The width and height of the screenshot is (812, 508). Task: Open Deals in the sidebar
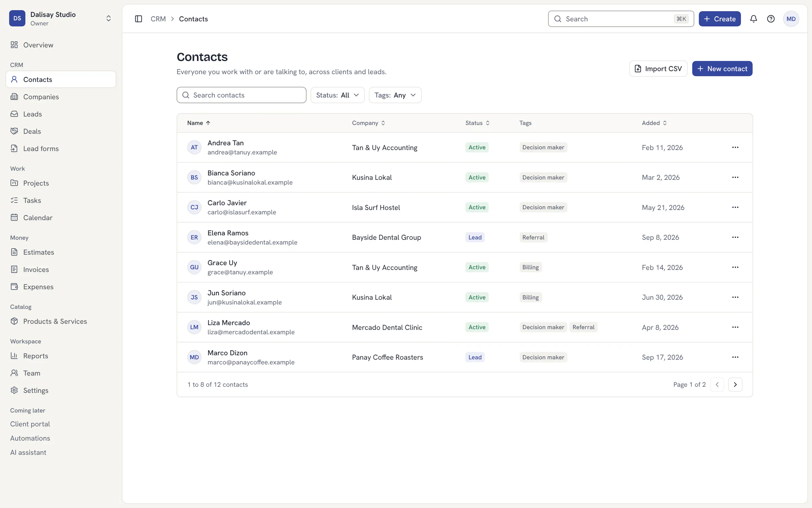(x=61, y=131)
